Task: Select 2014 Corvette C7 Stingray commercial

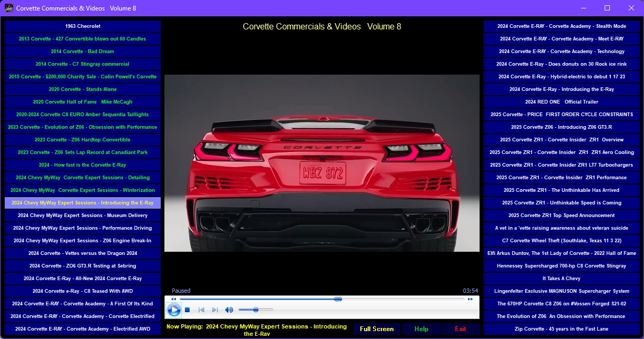Action: pos(82,64)
